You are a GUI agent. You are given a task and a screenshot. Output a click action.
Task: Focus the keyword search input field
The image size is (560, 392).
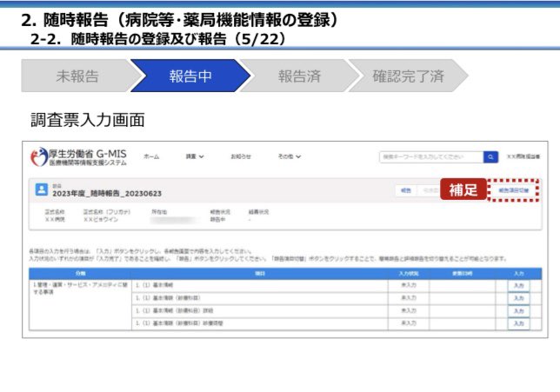pos(431,156)
